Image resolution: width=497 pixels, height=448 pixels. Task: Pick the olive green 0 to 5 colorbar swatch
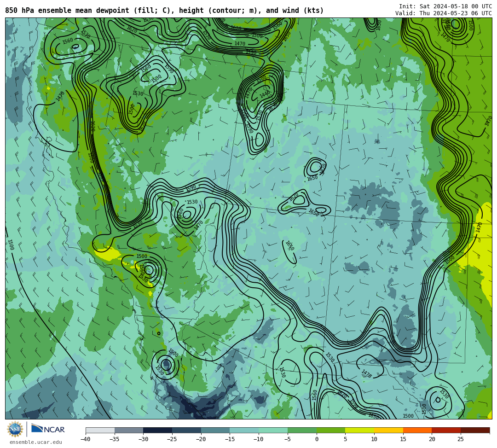(x=331, y=430)
